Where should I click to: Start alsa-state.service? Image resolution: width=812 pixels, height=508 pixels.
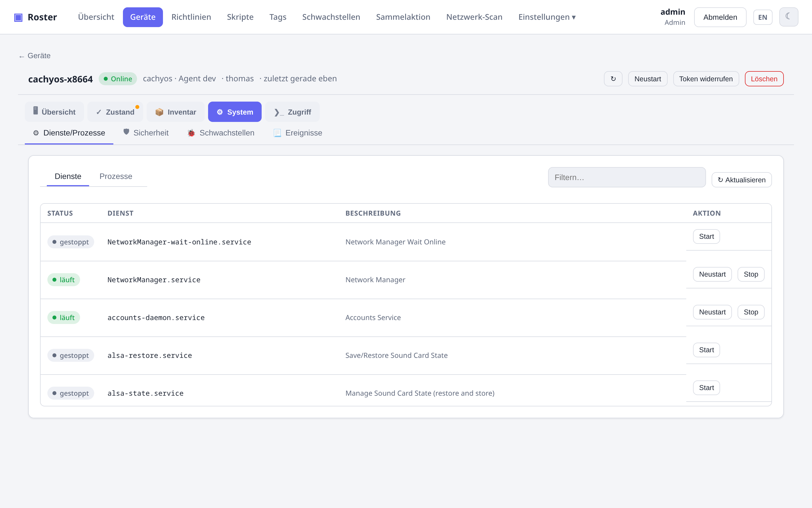tap(706, 388)
